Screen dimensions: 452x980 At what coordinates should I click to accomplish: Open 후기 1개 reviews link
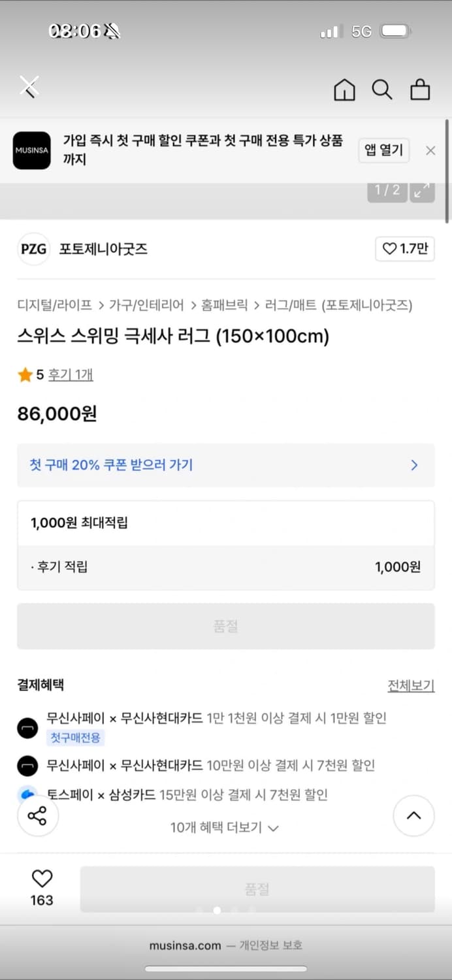coord(71,375)
